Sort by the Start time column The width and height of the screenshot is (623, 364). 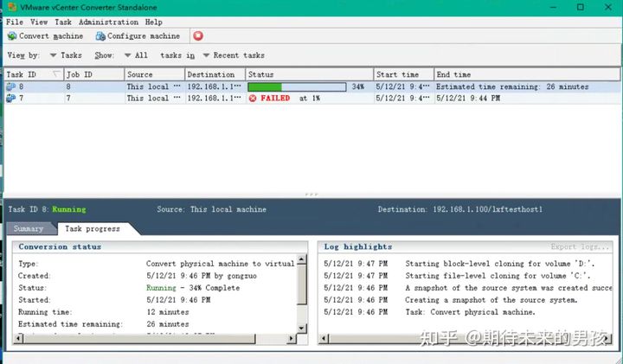tap(404, 74)
